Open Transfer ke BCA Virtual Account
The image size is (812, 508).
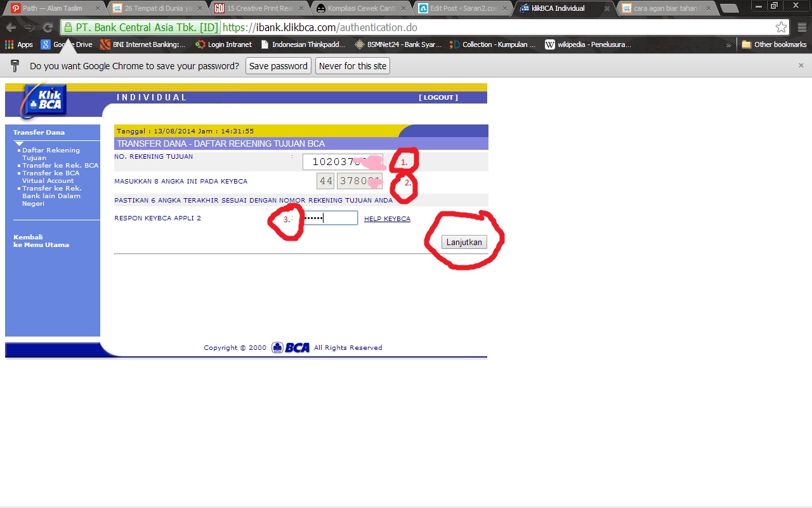51,177
